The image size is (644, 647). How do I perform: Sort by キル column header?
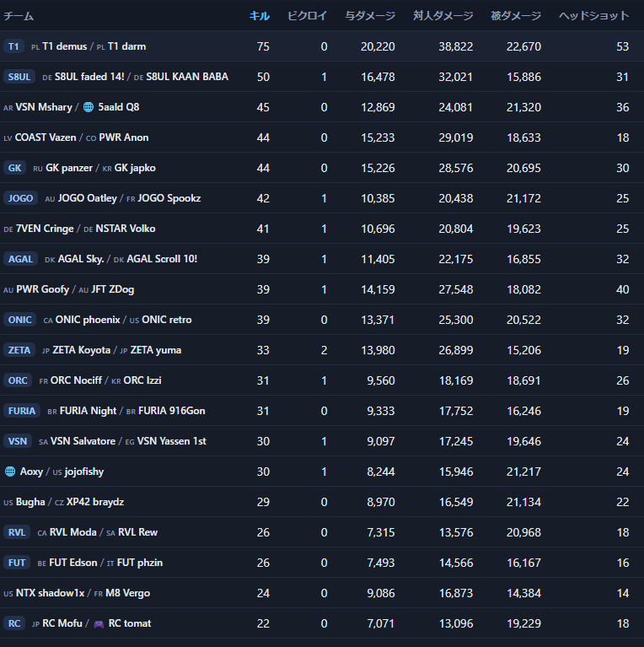(x=260, y=16)
